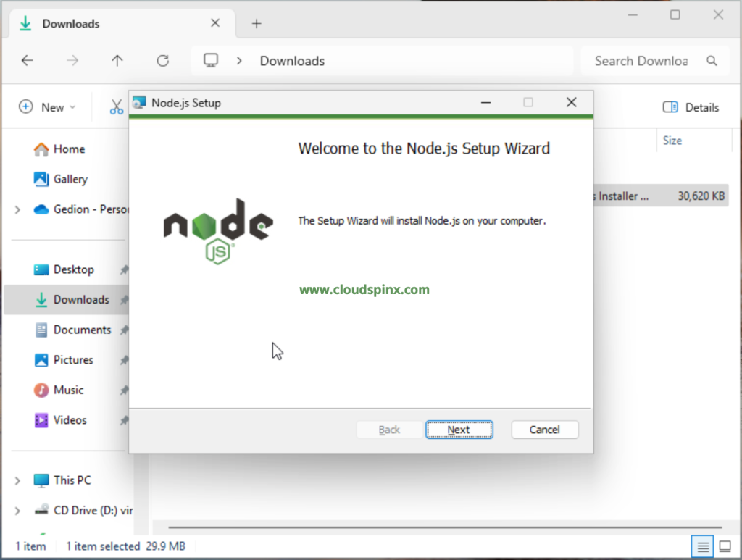Select the Downloads tab

pyautogui.click(x=70, y=23)
